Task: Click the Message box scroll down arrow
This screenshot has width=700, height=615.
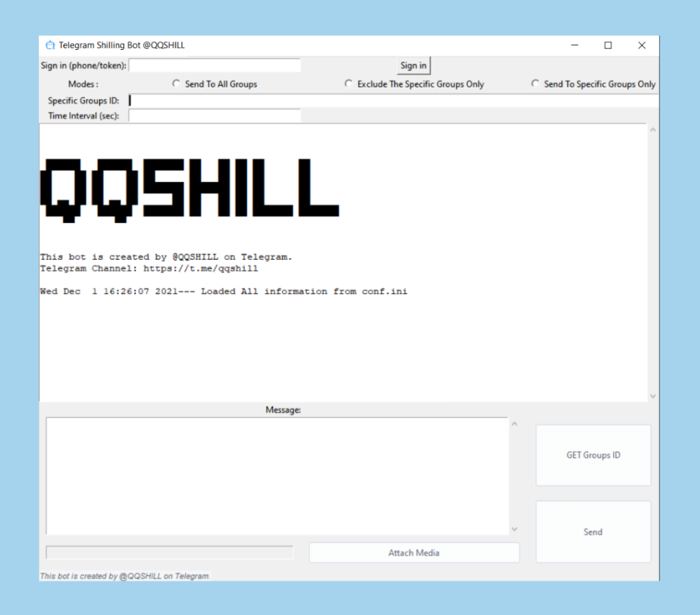Action: [x=514, y=529]
